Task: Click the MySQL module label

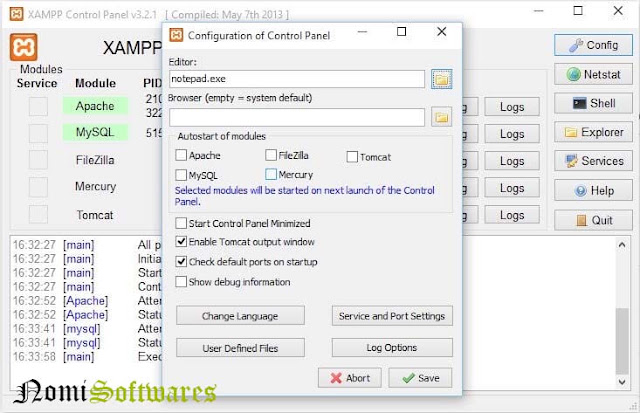Action: (95, 132)
